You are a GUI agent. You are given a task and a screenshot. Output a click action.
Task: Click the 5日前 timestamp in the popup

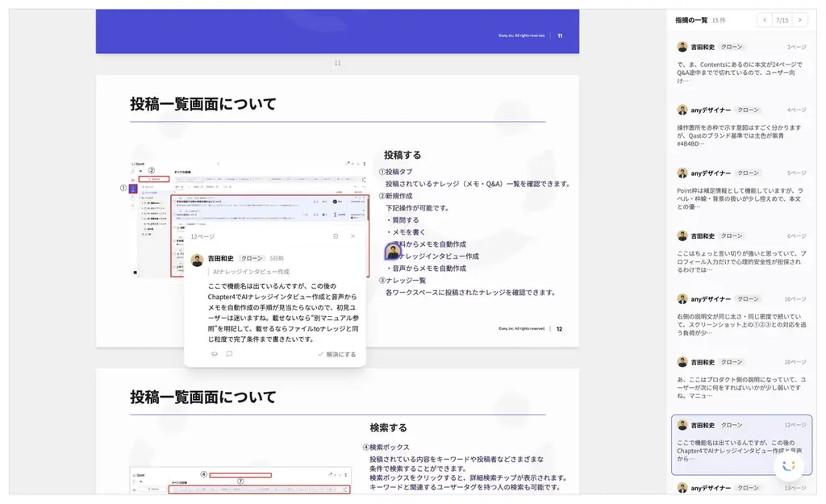pyautogui.click(x=277, y=258)
